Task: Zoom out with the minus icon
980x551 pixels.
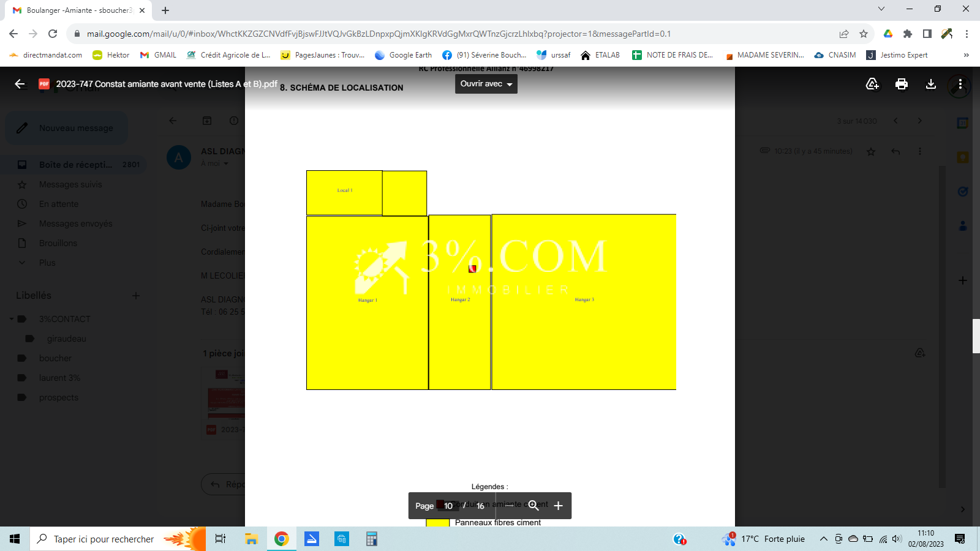Action: pos(509,506)
